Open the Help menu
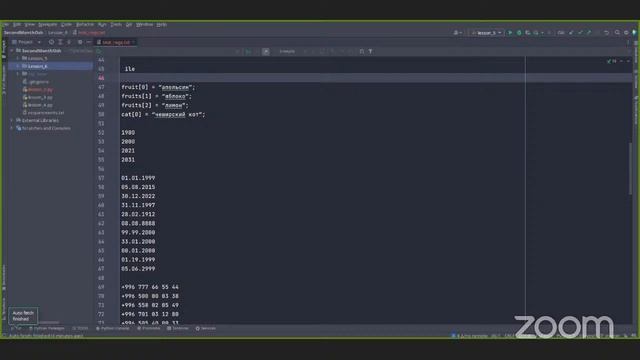Viewport: 640px width, 360px height. point(162,24)
